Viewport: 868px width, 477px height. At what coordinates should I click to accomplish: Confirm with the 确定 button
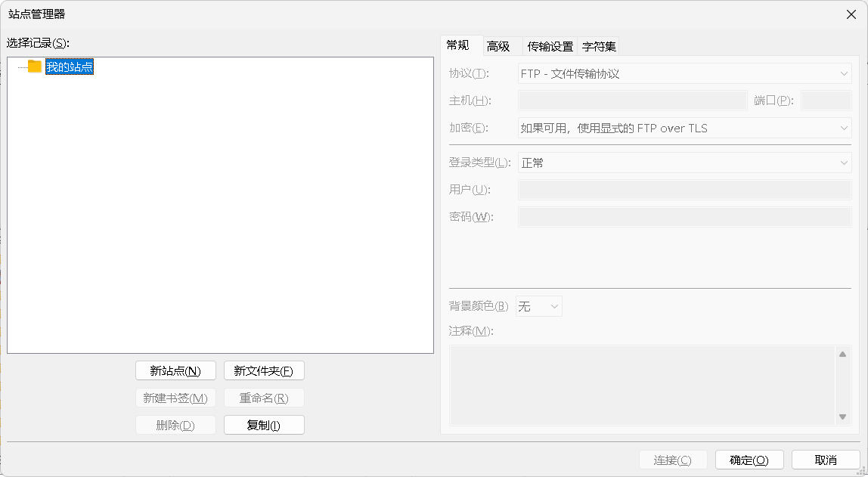tap(749, 460)
